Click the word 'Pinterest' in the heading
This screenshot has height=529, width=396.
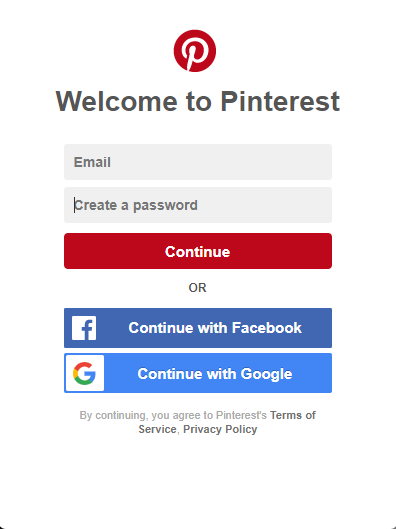(280, 101)
